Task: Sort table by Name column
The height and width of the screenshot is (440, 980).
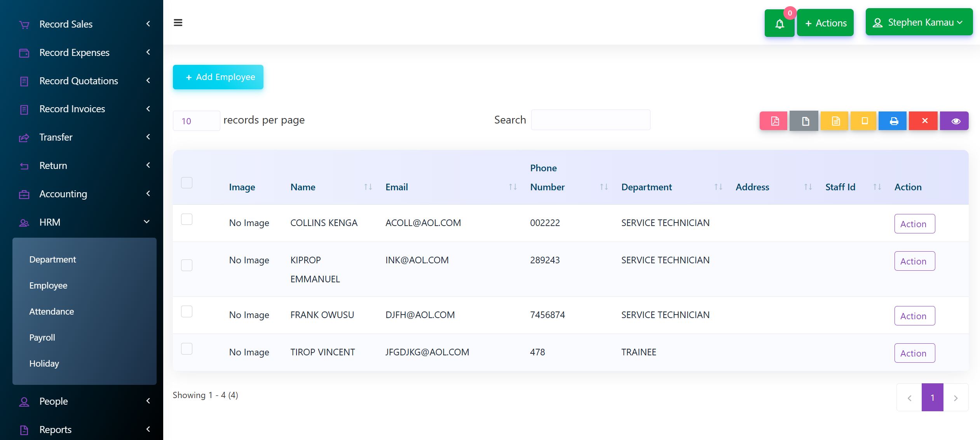Action: pyautogui.click(x=368, y=187)
